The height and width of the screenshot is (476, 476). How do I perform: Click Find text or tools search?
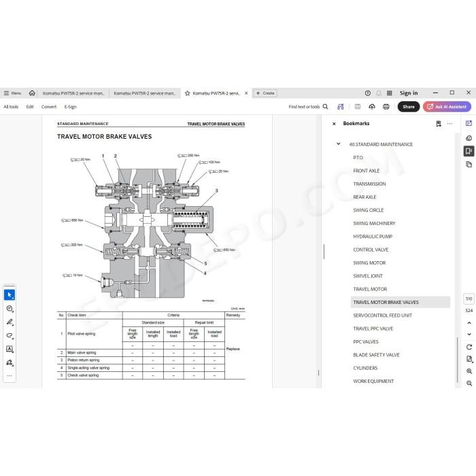click(308, 107)
